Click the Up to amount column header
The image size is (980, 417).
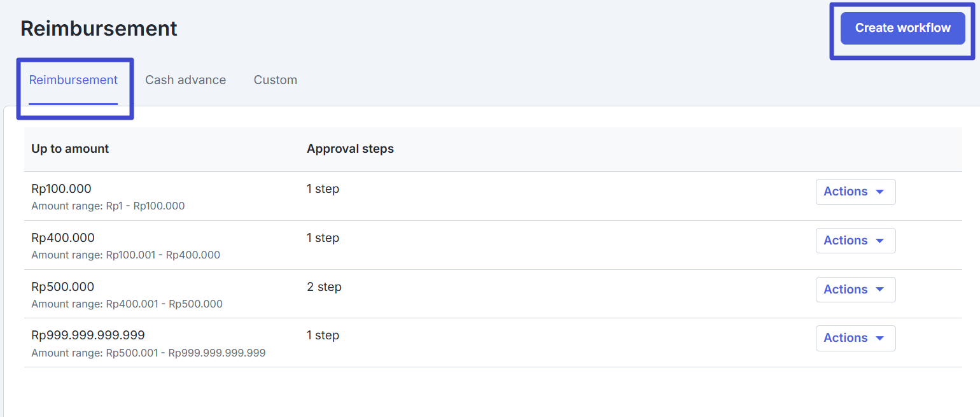(70, 149)
